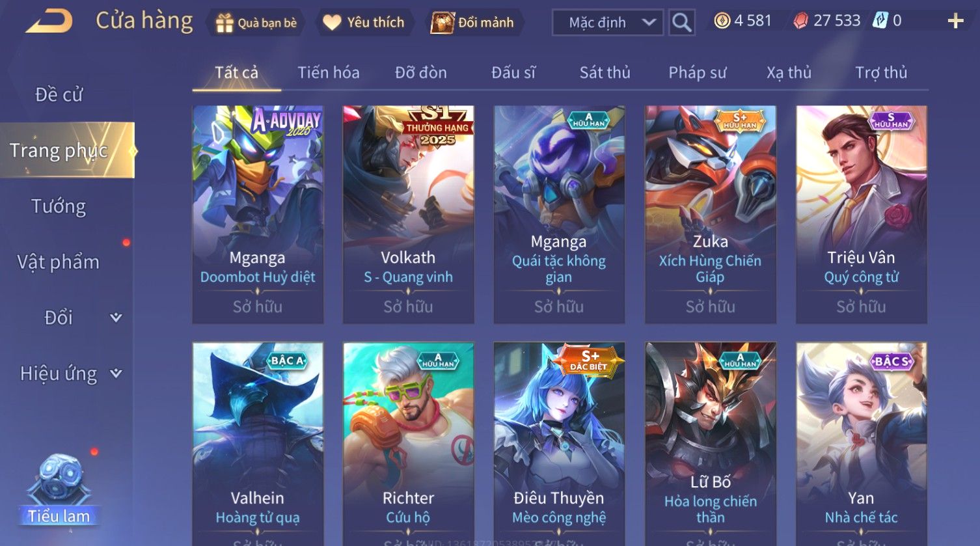This screenshot has width=980, height=546.
Task: Tap the plus icon to add currency
Action: (955, 21)
